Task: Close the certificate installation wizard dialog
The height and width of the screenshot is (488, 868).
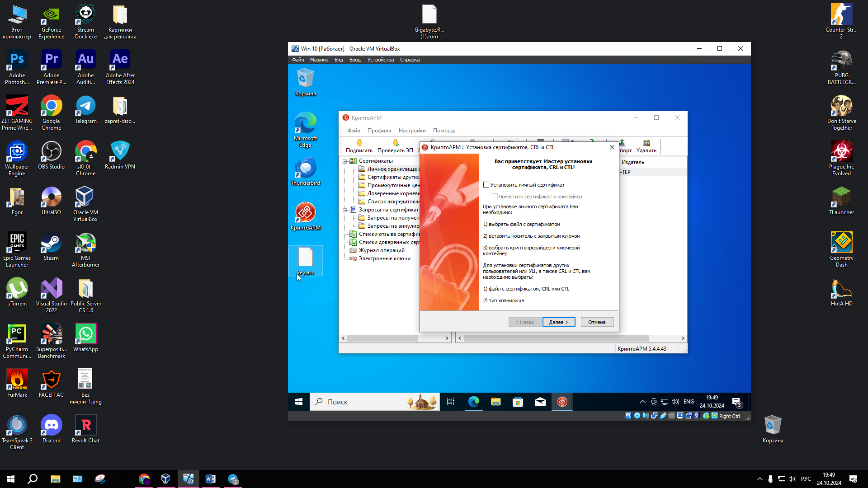Action: tap(612, 147)
